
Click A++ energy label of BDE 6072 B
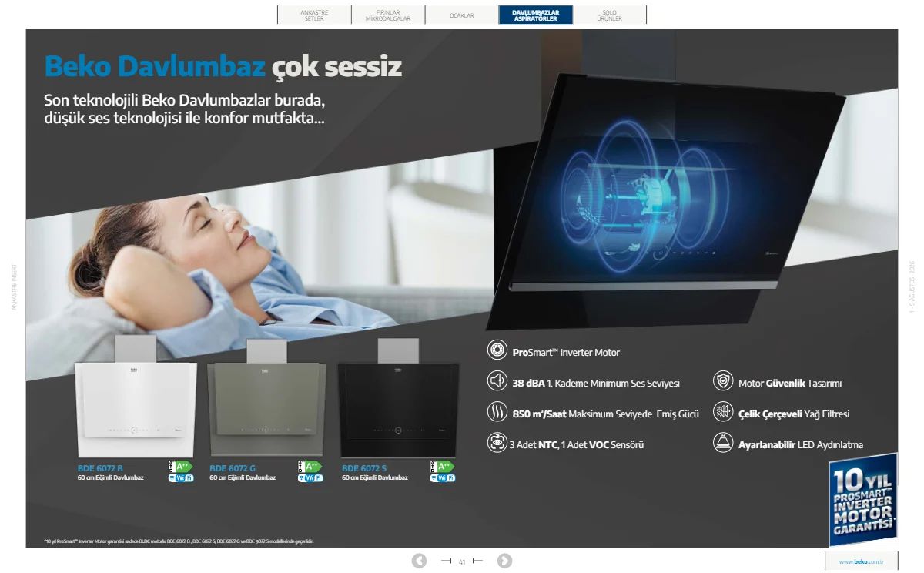pos(179,466)
